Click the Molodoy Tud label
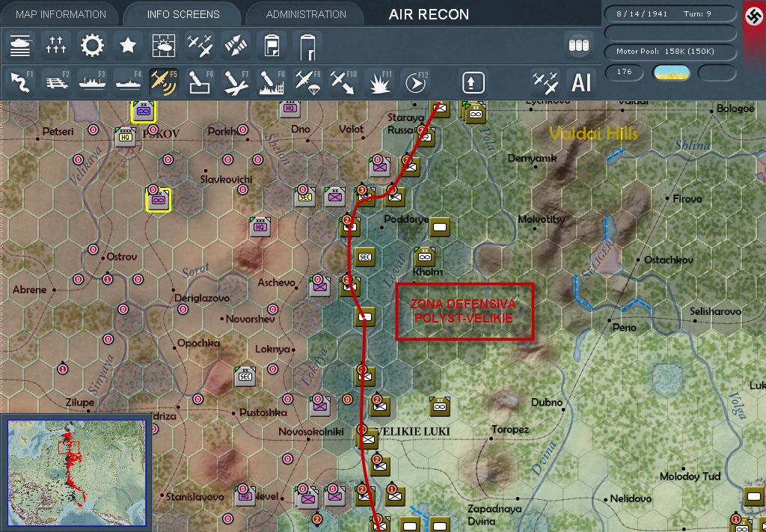 [x=690, y=476]
